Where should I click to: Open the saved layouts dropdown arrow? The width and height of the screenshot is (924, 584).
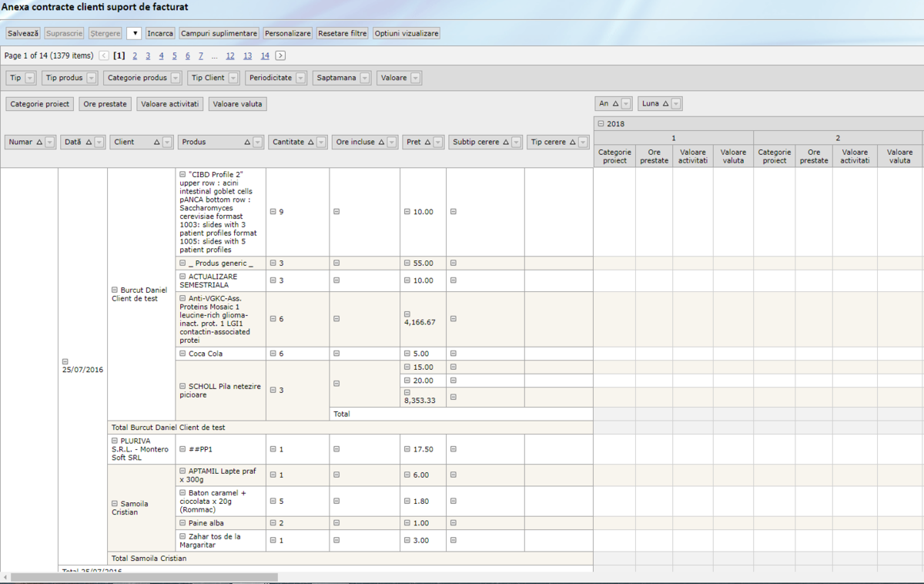[134, 34]
